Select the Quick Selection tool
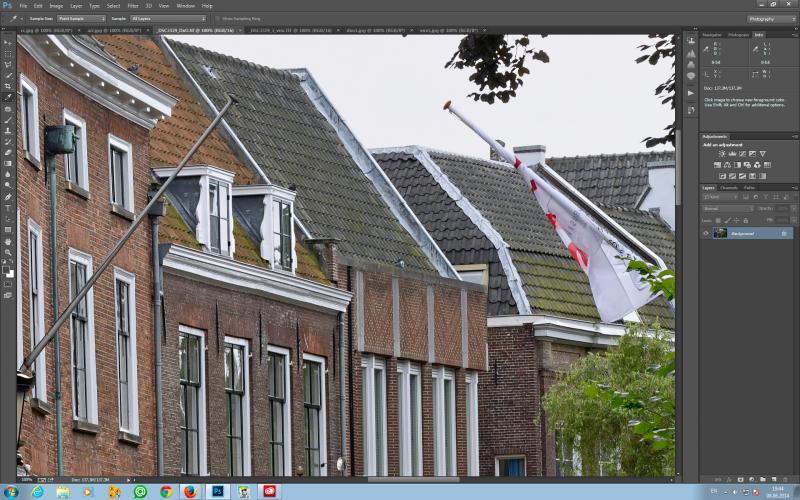 [8, 76]
